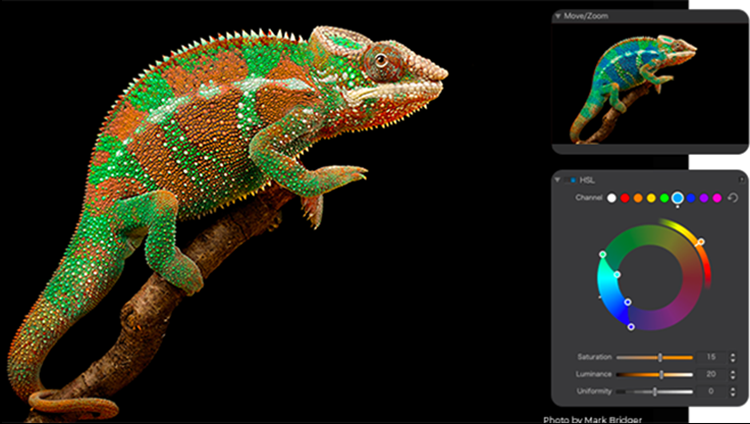750x424 pixels.
Task: Collapse the HSL panel triangle
Action: pyautogui.click(x=558, y=180)
